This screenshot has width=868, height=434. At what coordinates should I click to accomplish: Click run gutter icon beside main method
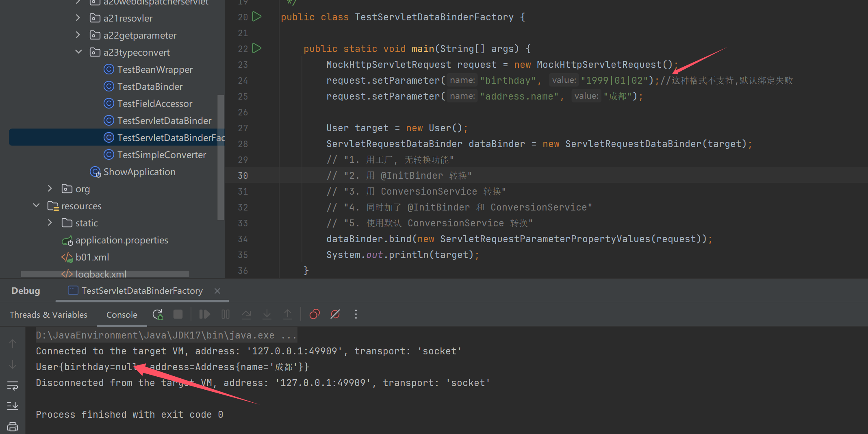pyautogui.click(x=257, y=48)
